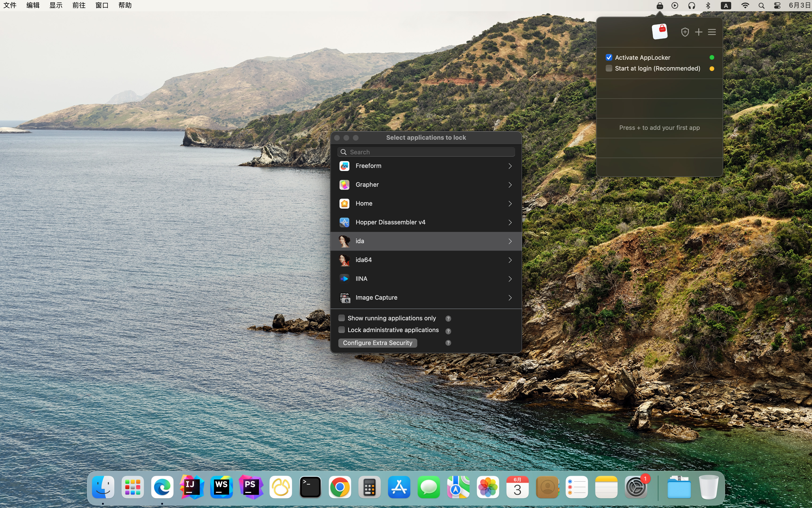
Task: Open help for Configure Extra Security
Action: click(x=448, y=343)
